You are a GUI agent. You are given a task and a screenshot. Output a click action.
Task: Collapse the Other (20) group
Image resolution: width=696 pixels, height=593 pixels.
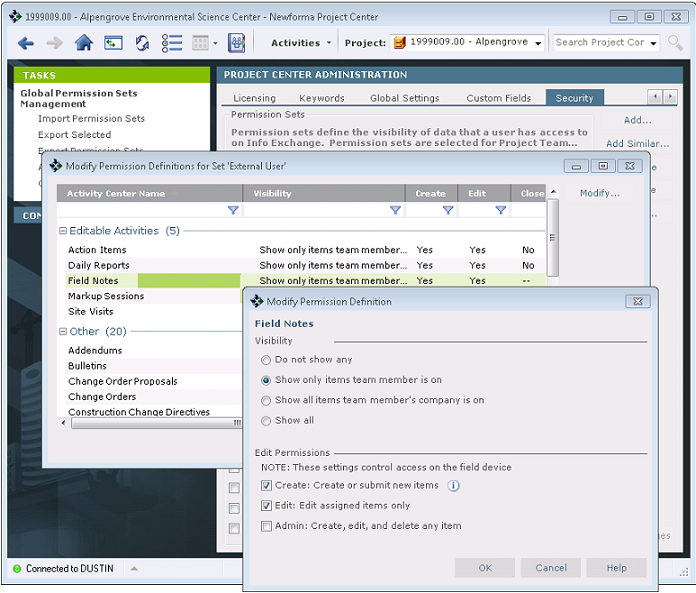63,332
